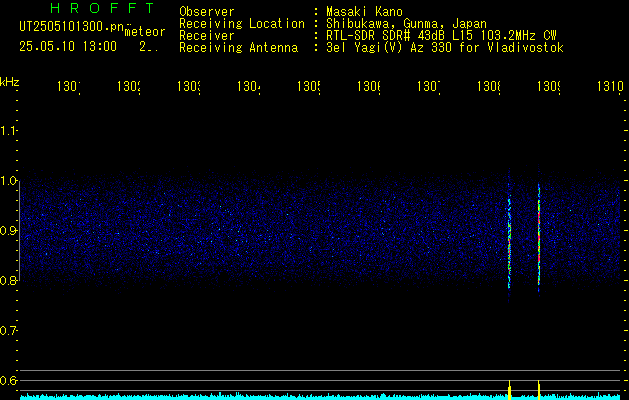Click the Receiver label
629x400 pixels.
207,36
